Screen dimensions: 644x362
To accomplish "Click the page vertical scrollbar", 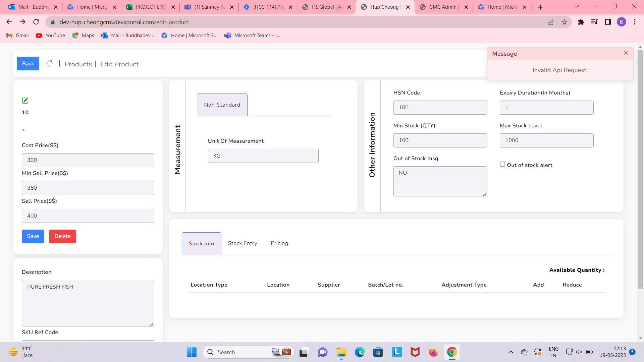I will (x=640, y=168).
